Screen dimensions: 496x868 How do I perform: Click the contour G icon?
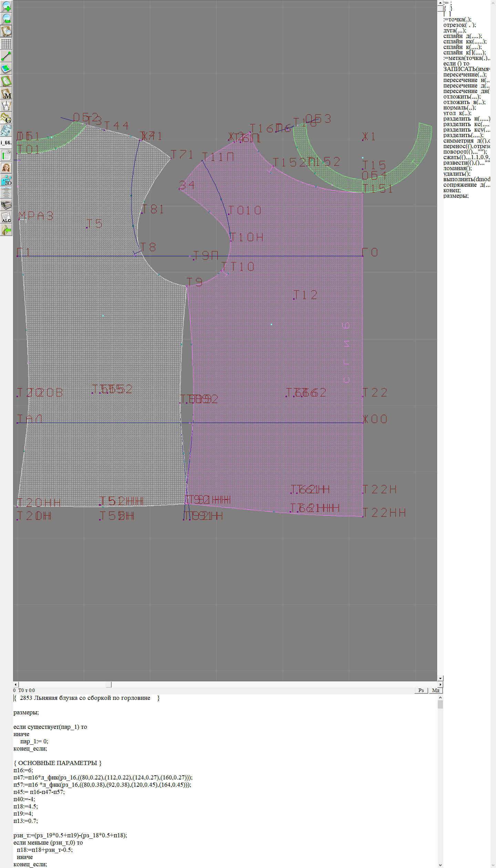pos(6,118)
